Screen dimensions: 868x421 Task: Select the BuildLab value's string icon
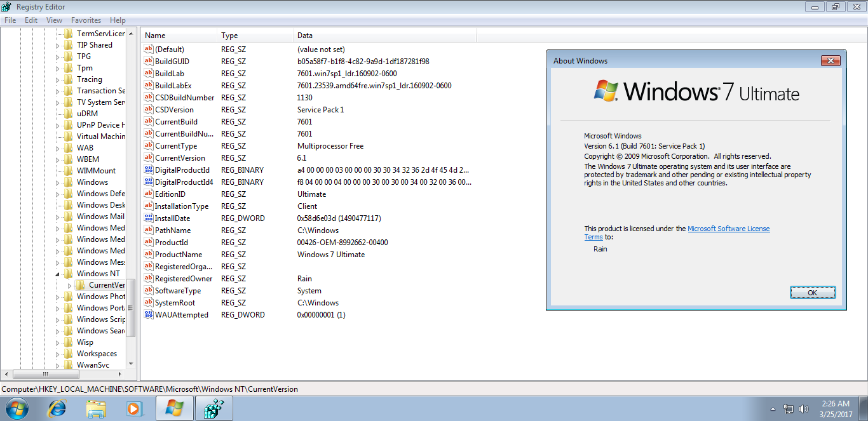[149, 74]
